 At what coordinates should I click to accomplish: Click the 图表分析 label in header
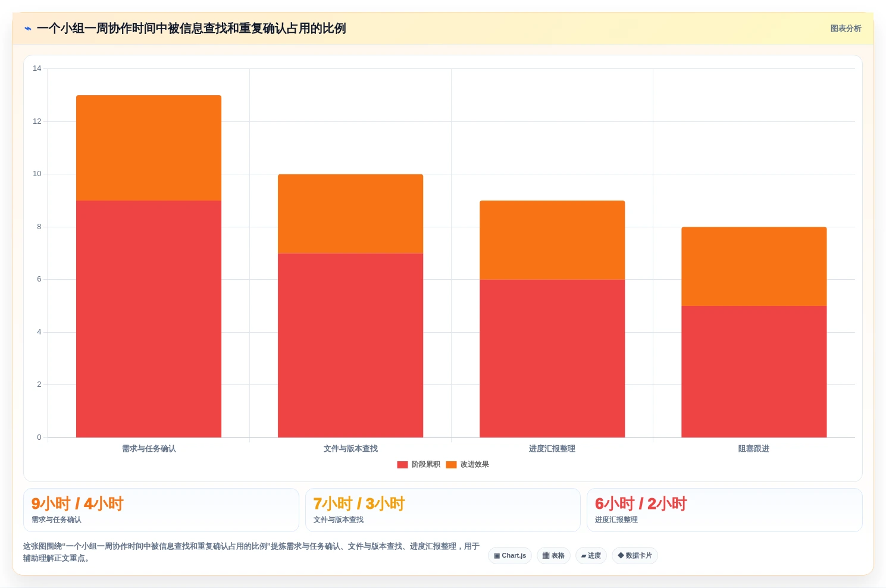coord(846,29)
